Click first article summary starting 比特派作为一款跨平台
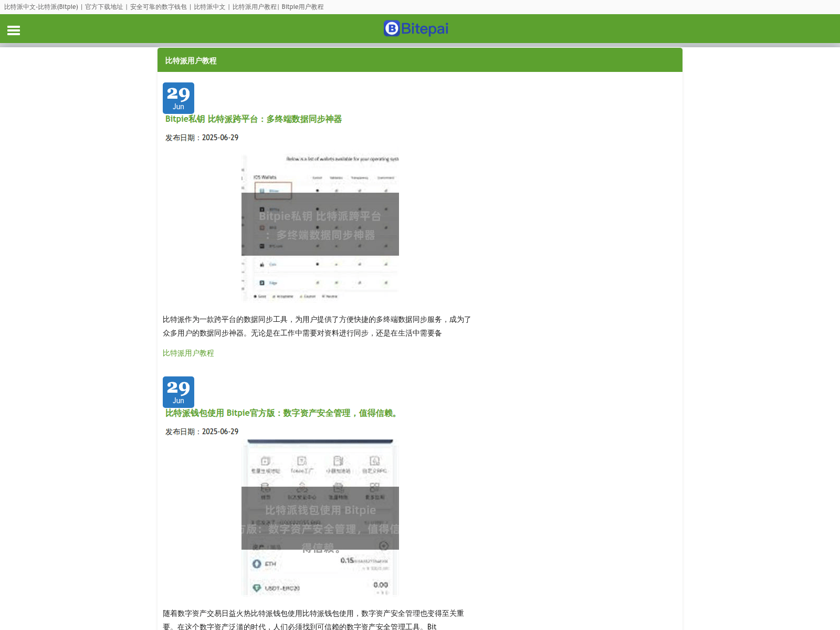 tap(317, 326)
